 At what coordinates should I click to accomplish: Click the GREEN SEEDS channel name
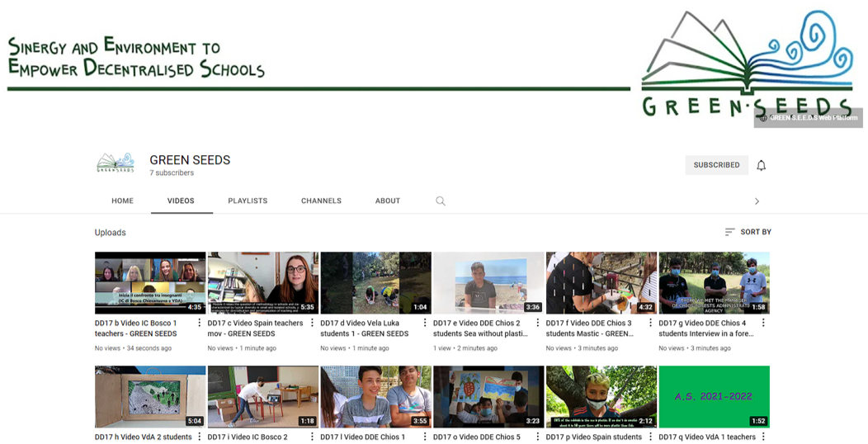[190, 160]
